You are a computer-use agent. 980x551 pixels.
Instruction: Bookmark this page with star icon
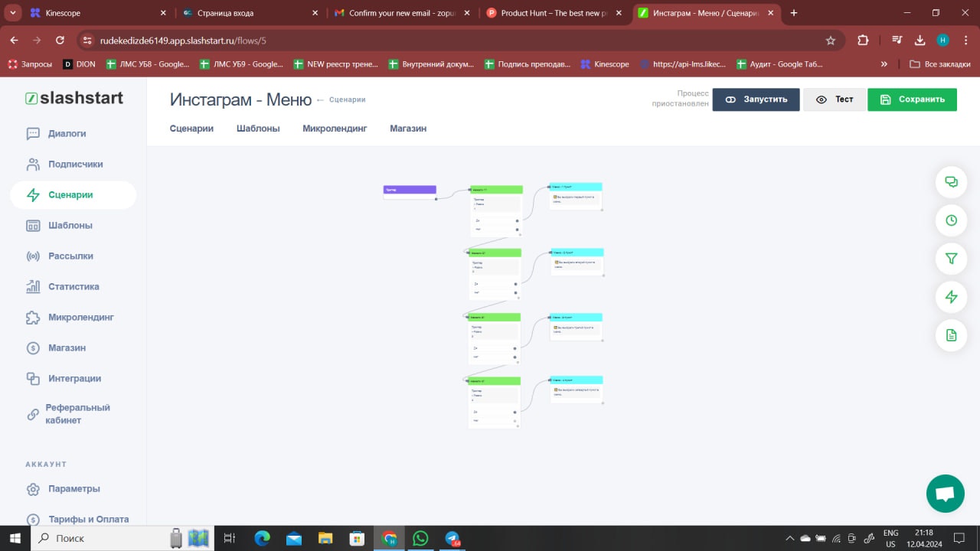pos(831,41)
